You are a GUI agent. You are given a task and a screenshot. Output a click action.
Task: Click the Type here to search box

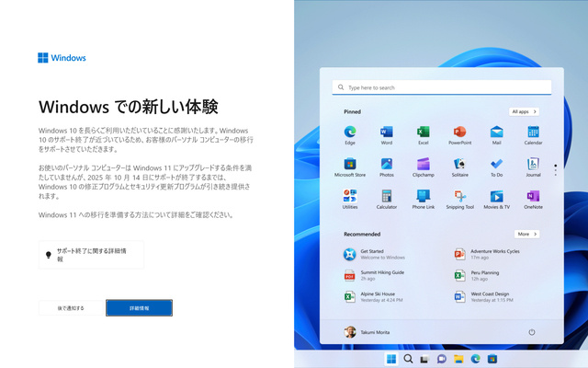pos(441,87)
